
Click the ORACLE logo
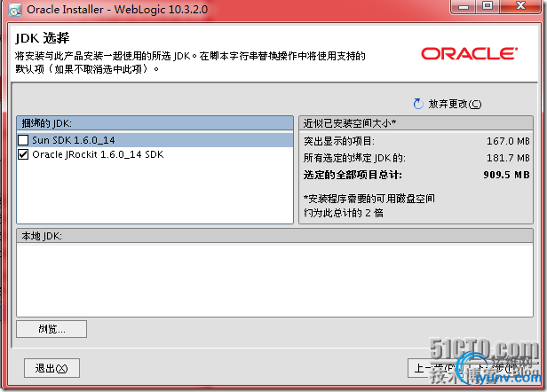(x=469, y=54)
